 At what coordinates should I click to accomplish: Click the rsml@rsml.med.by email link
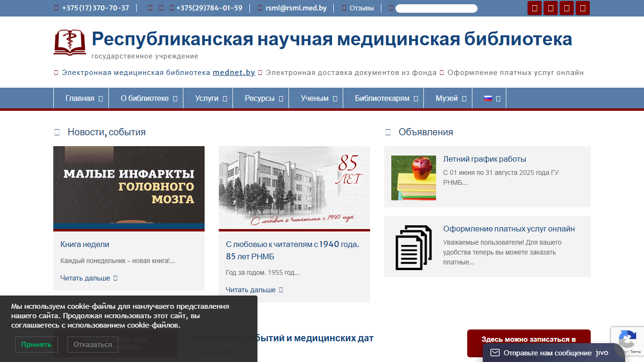296,8
